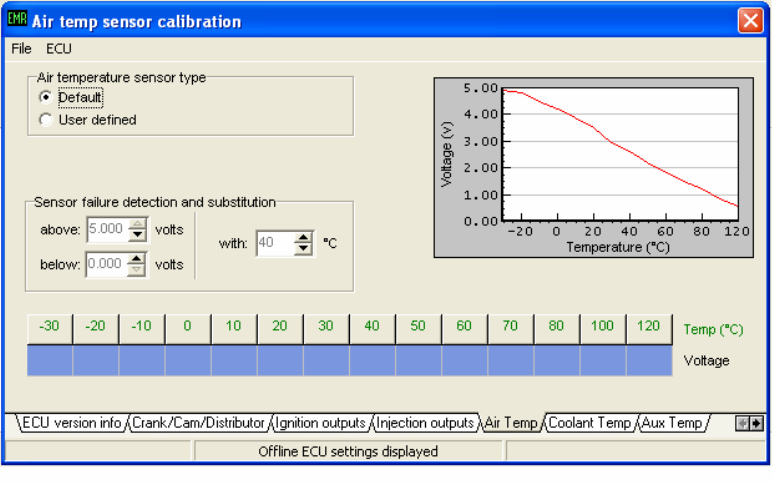This screenshot has height=484, width=774.
Task: Click the above volts input field
Action: pyautogui.click(x=107, y=229)
